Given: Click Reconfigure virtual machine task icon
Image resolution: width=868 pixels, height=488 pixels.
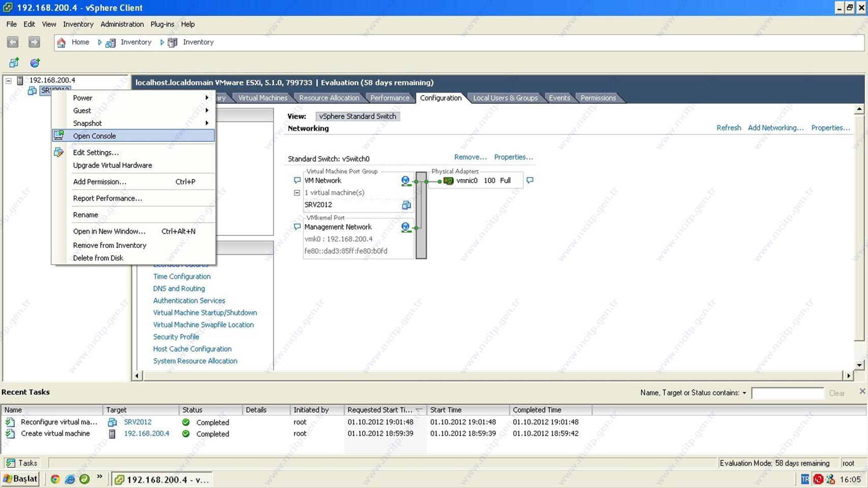Looking at the screenshot, I should coord(10,422).
